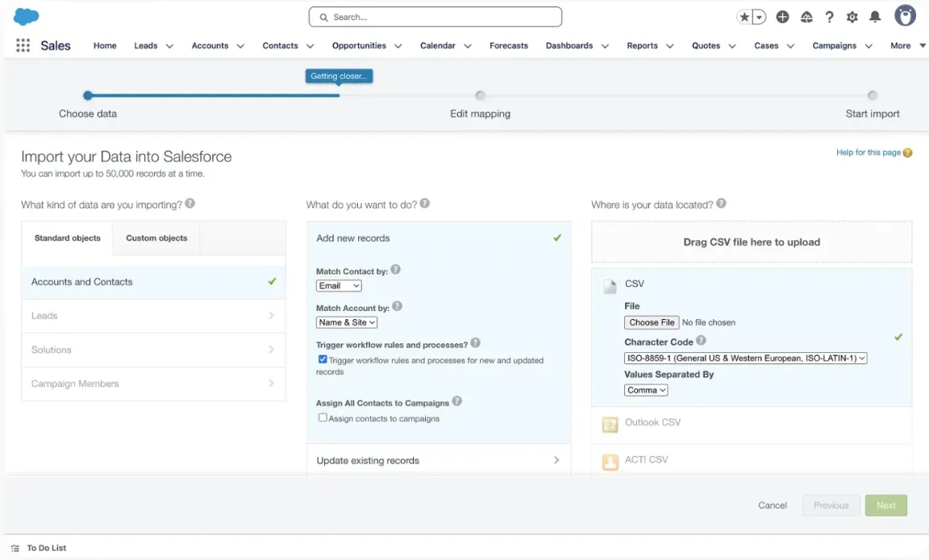Screen dimensions: 929x560
Task: Click Match Contact by help icon
Action: (x=396, y=270)
